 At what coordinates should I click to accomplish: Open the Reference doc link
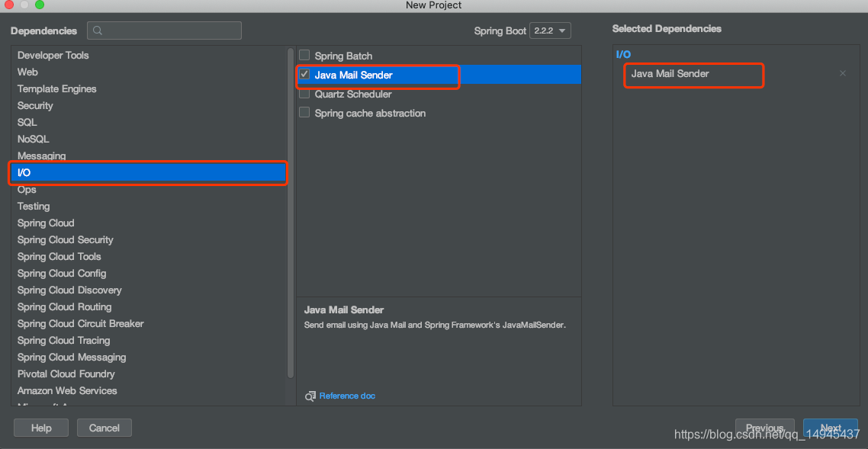pos(347,396)
